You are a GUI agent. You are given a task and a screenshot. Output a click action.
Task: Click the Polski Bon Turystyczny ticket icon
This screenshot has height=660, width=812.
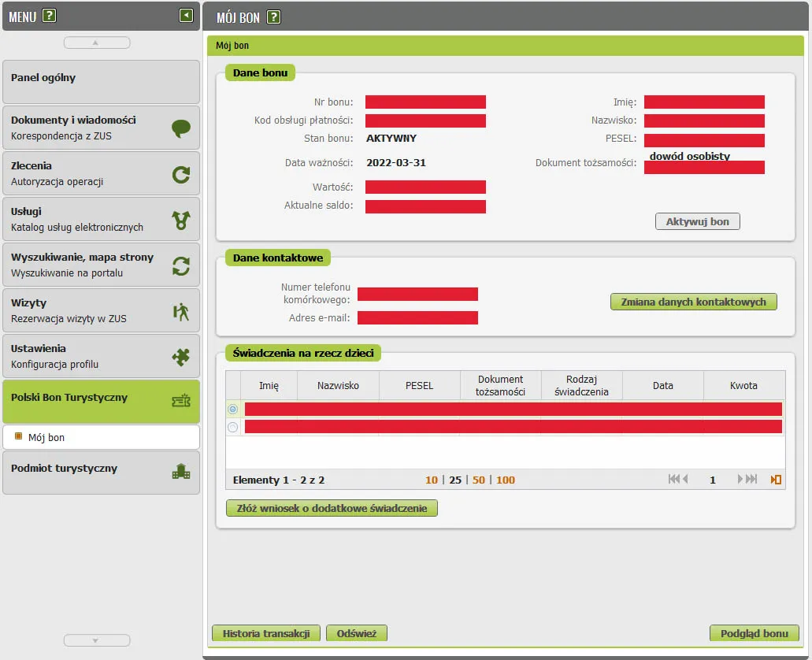click(180, 400)
